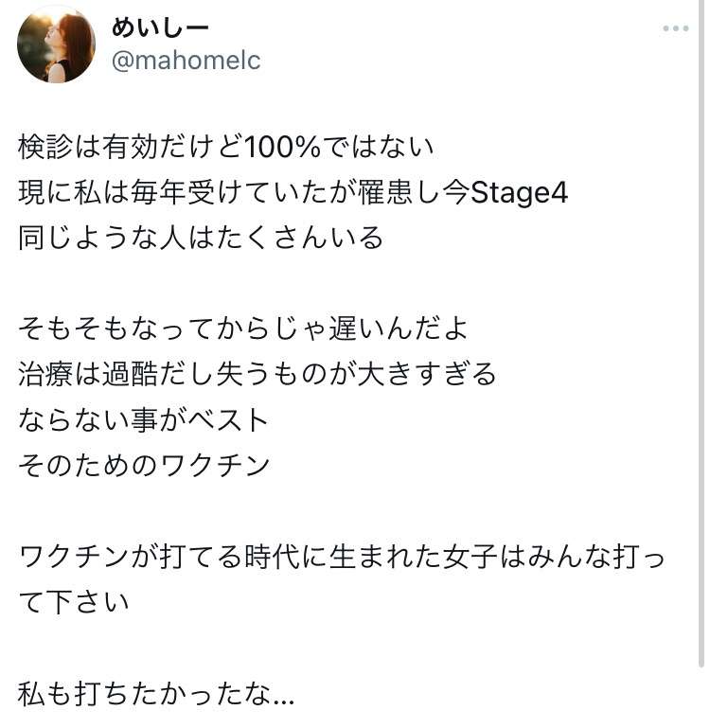Click the line starting with ワクチンが打てる時代
The image size is (710, 728).
[x=342, y=557]
